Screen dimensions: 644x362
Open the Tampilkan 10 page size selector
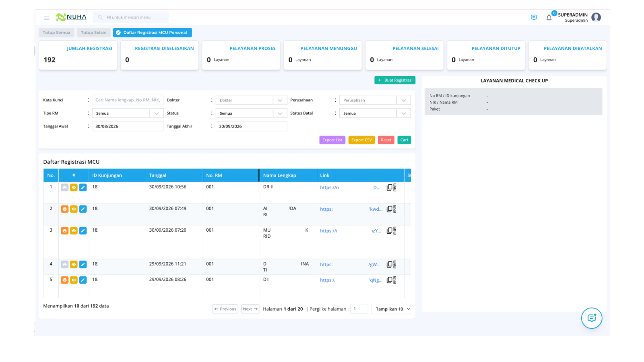391,309
